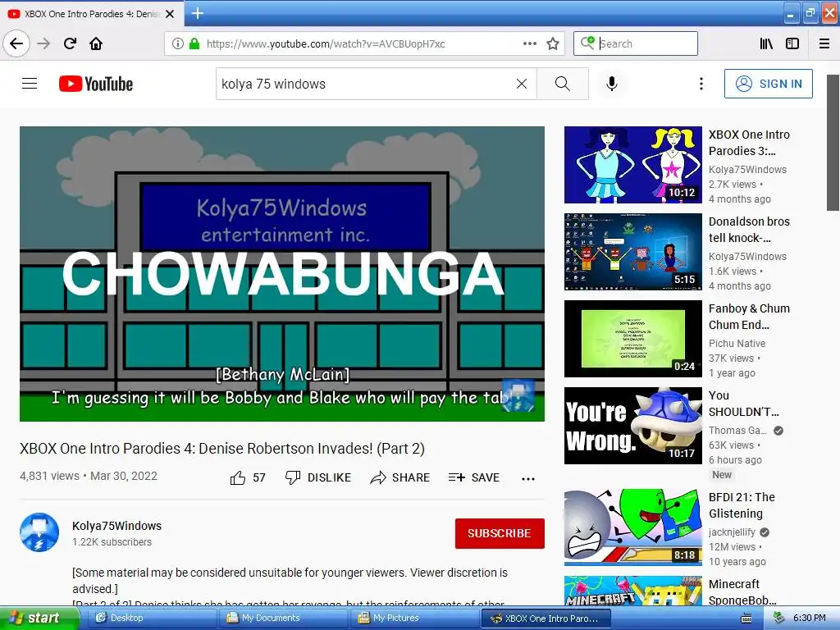Open Minecraft SpongeBob video thumbnail
The height and width of the screenshot is (630, 840).
coord(632,591)
